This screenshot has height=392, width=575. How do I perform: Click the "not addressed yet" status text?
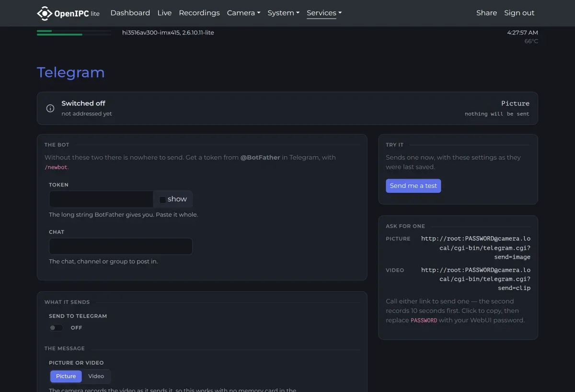[x=87, y=114]
